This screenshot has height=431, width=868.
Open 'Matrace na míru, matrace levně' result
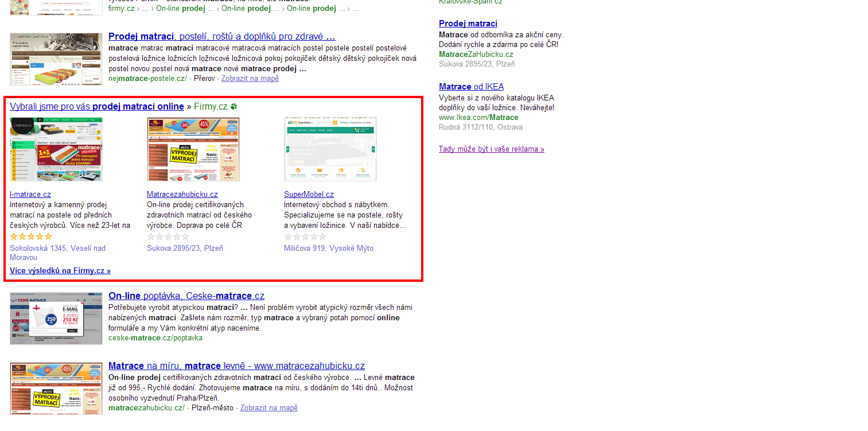click(x=236, y=366)
